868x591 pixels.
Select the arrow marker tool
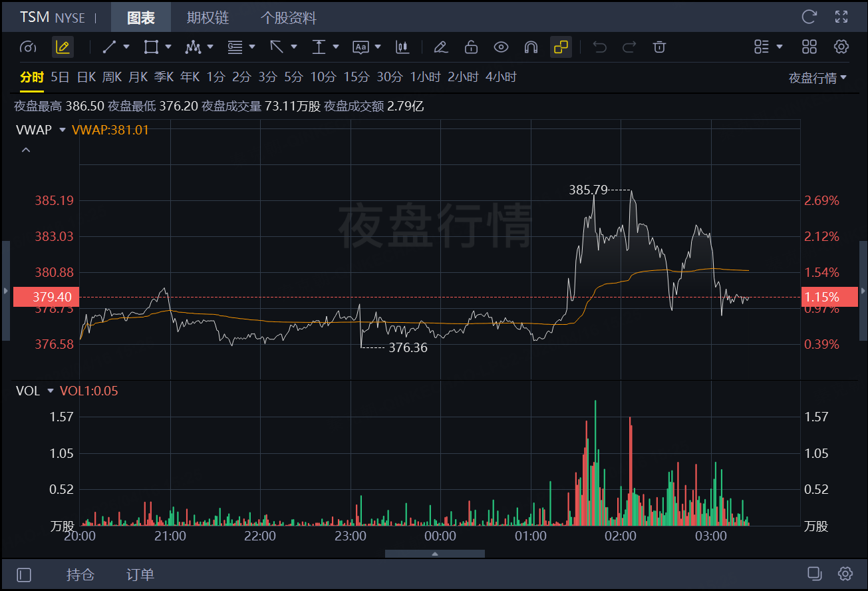click(277, 47)
